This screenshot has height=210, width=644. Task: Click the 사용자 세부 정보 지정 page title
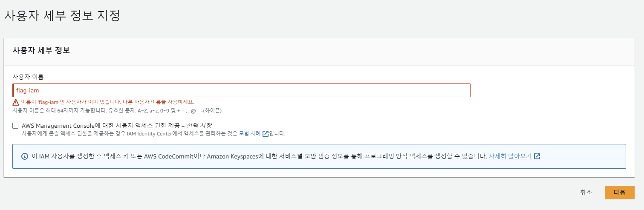pos(62,16)
